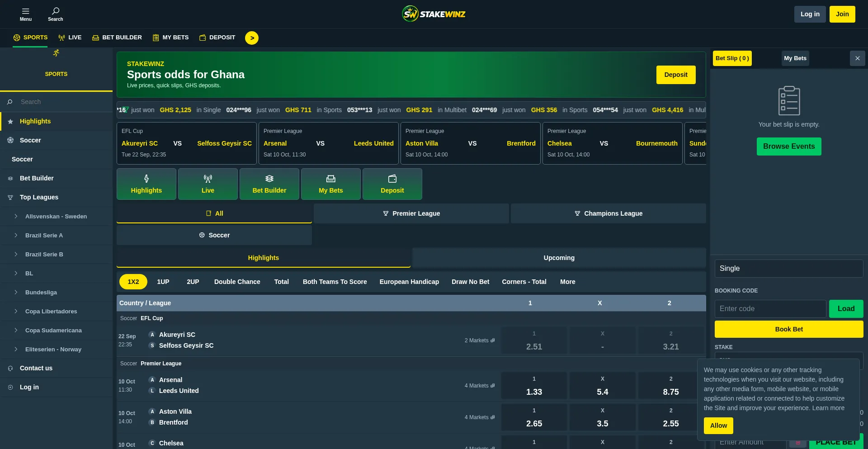
Task: Click the Browse Events button
Action: [x=789, y=147]
